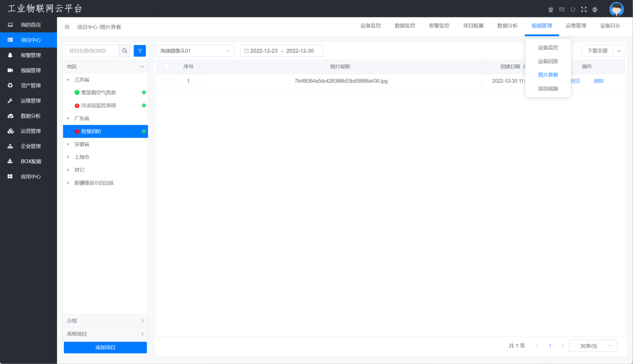
Task: Focus the 项目名称/BOXID search field
Action: 92,51
